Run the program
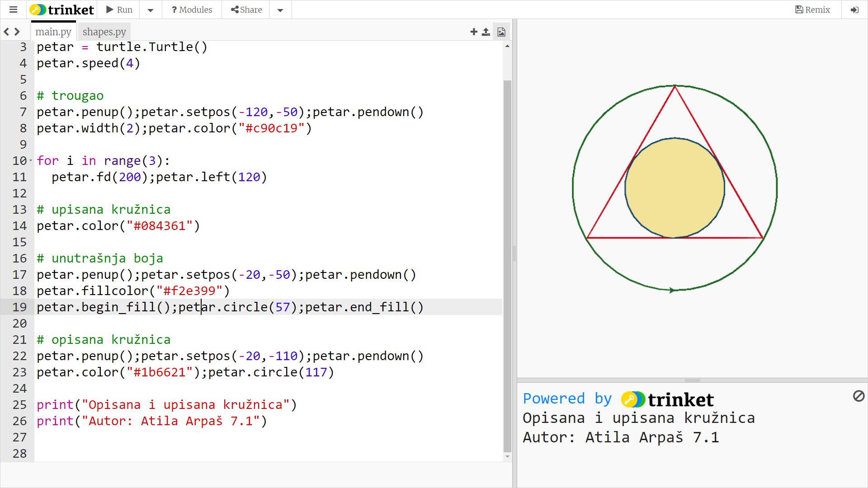Screen dimensions: 868x488 (119, 9)
